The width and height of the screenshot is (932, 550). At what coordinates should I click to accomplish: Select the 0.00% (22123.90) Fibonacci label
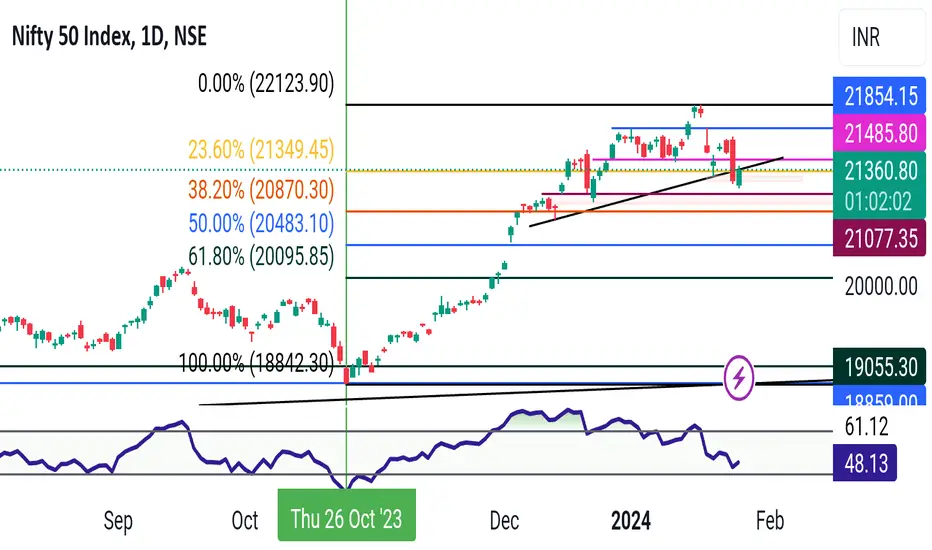[266, 83]
